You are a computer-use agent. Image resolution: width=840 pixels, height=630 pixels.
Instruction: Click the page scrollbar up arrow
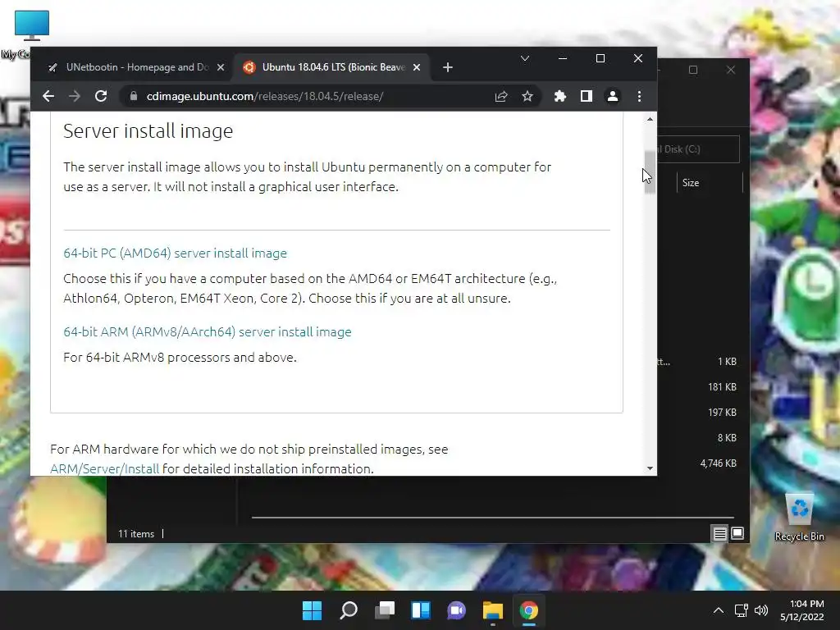pos(650,119)
